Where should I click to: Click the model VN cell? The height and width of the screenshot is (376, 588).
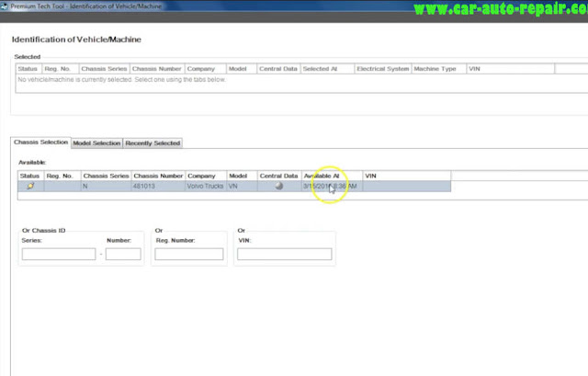point(242,186)
